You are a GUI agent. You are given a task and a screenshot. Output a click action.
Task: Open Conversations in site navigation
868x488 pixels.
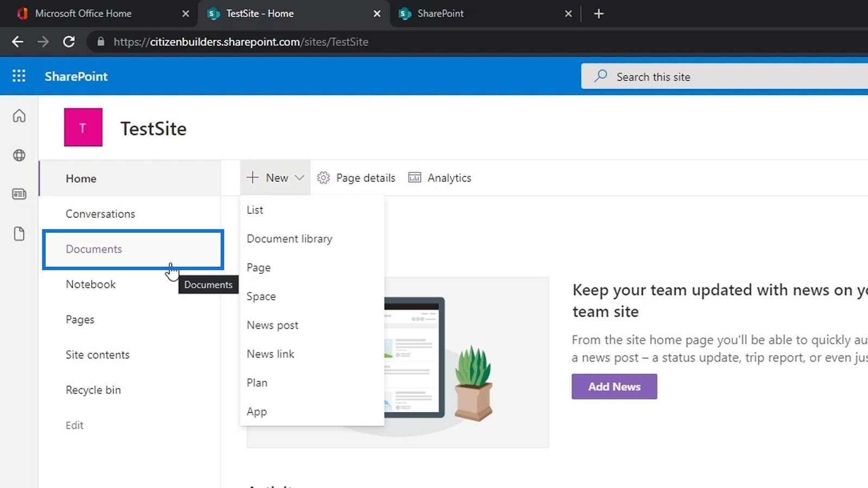tap(130, 214)
